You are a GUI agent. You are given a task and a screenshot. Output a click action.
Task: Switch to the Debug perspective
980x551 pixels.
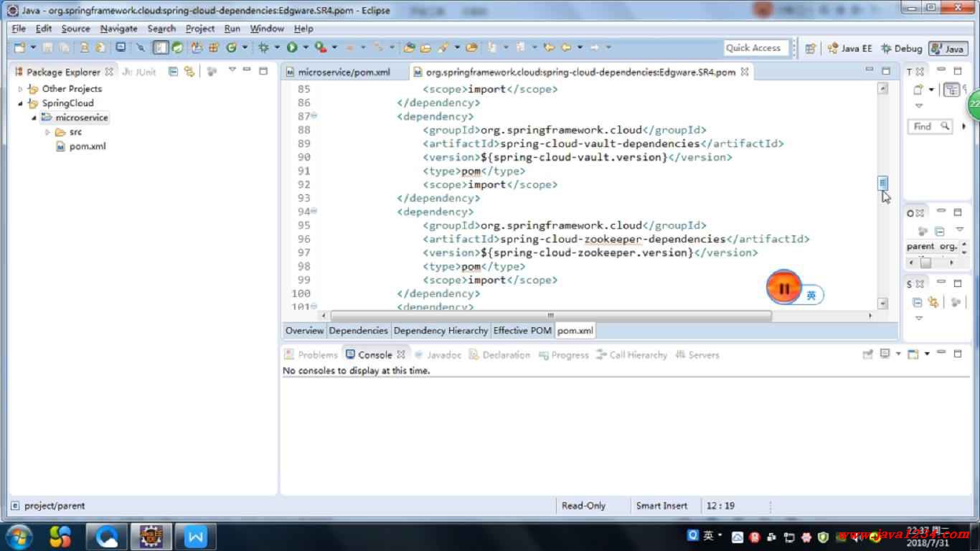tap(901, 48)
